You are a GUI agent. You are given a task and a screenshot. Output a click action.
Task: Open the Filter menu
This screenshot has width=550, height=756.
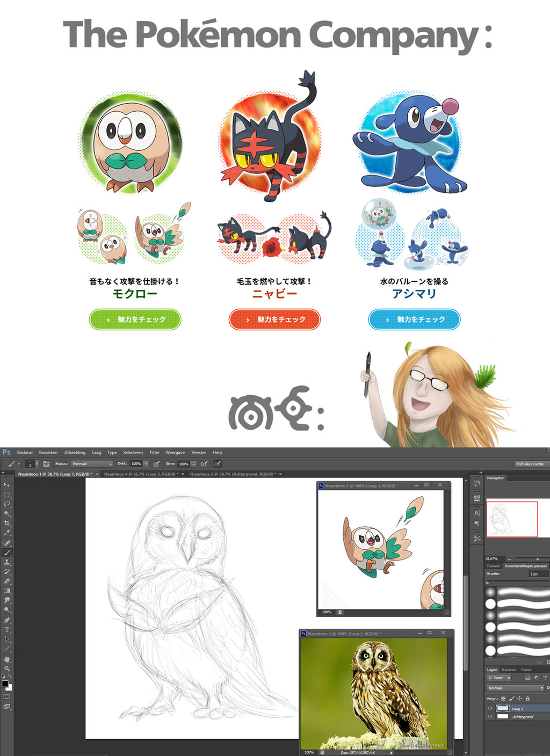[155, 453]
